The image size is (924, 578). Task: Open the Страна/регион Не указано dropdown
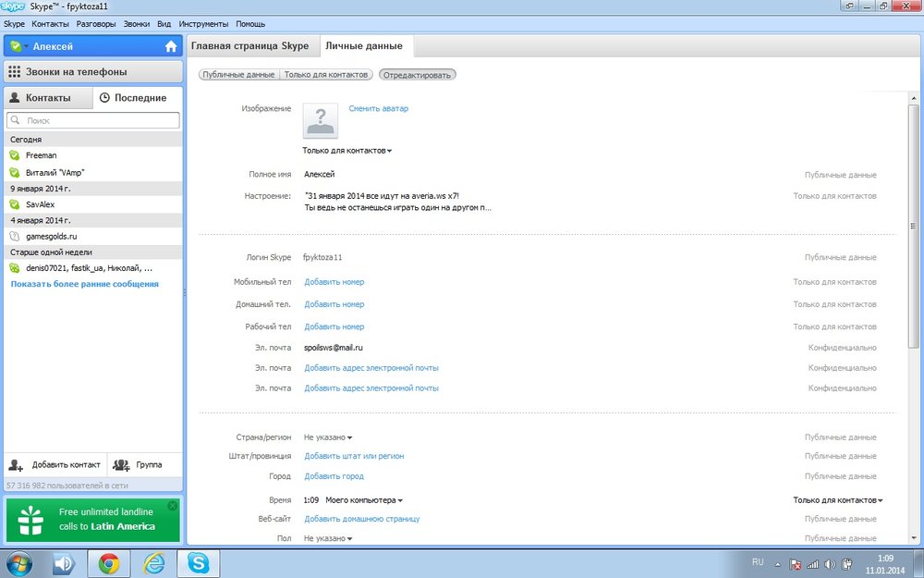click(x=328, y=437)
